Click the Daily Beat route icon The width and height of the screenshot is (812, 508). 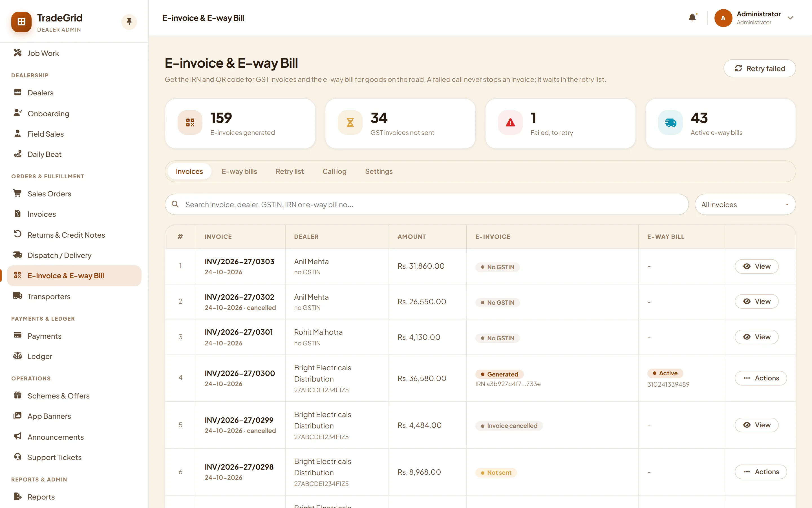[18, 154]
